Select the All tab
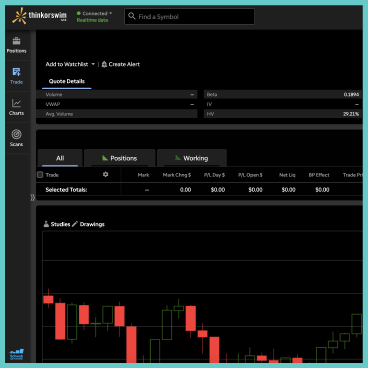368x368 pixels. 60,158
